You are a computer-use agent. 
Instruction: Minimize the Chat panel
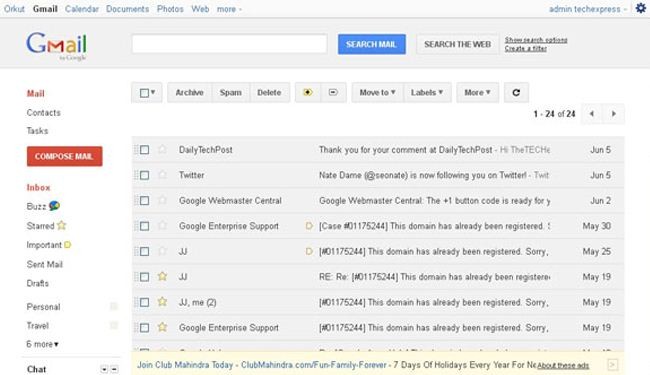114,369
